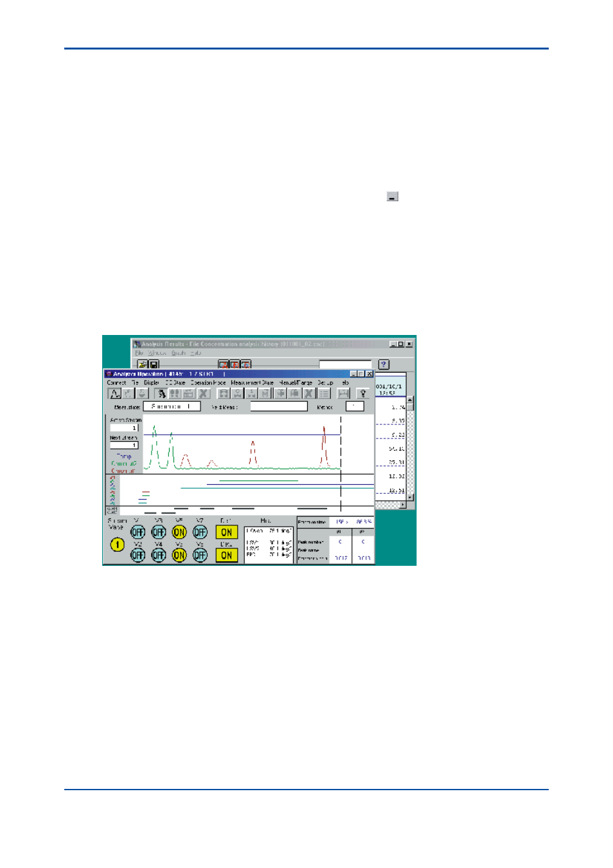Click the green Chrom.#2 legend label
Screen dimensions: 613x868
pyautogui.click(x=123, y=463)
